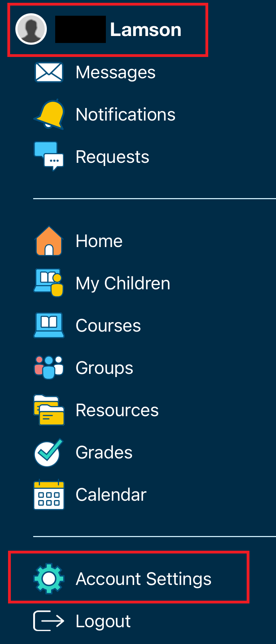276x644 pixels.
Task: Click the Courses laptop book icon
Action: [x=49, y=325]
